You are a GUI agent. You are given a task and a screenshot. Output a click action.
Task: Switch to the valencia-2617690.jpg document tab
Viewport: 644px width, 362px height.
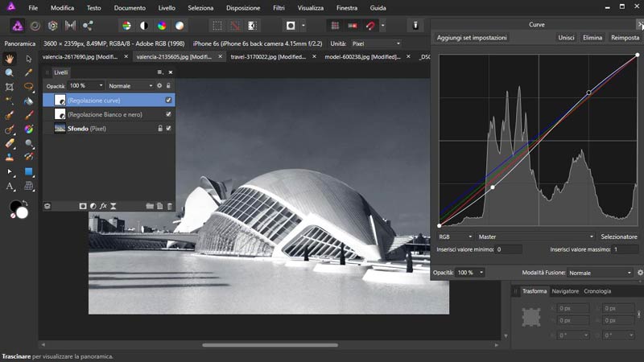coord(80,56)
